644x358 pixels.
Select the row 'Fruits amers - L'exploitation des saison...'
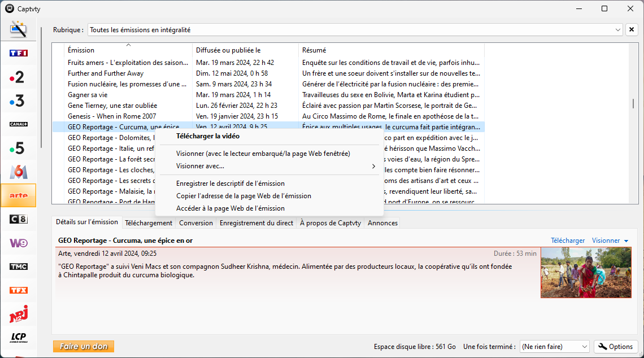pyautogui.click(x=268, y=63)
